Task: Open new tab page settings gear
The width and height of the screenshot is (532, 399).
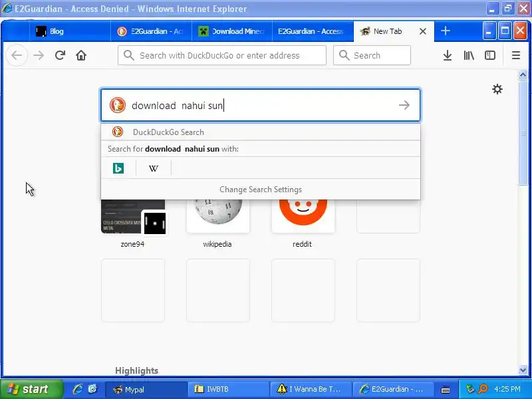Action: click(497, 89)
